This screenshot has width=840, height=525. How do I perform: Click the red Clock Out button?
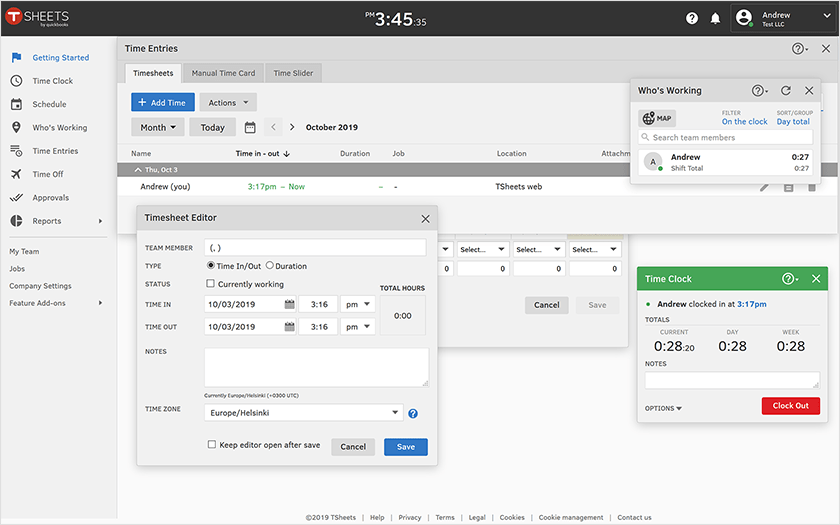[791, 406]
